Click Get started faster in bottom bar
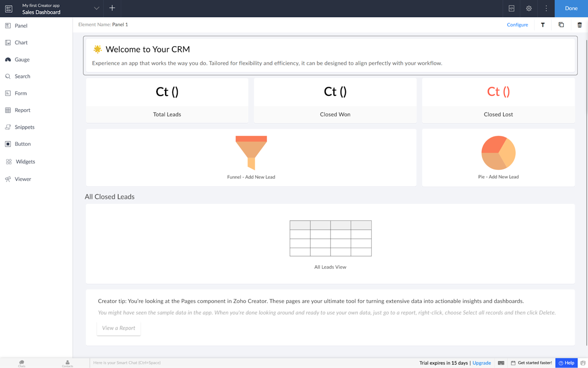The image size is (588, 368). [531, 363]
